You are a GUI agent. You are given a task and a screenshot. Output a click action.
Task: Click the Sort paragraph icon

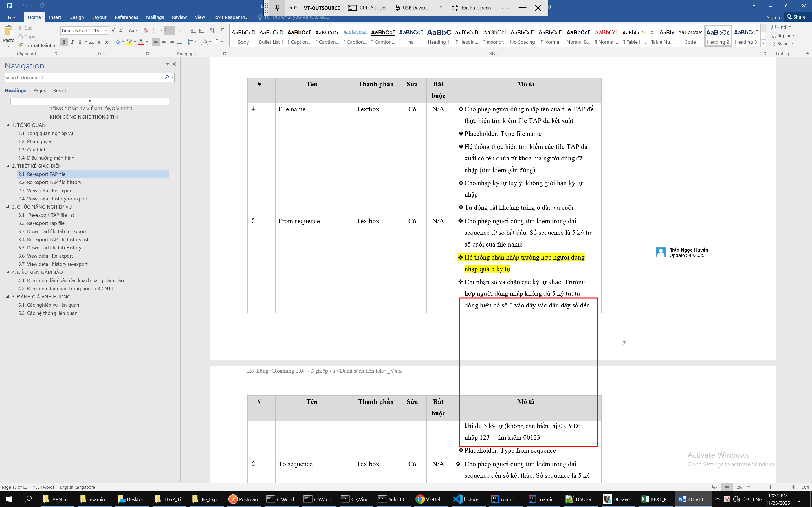point(212,30)
